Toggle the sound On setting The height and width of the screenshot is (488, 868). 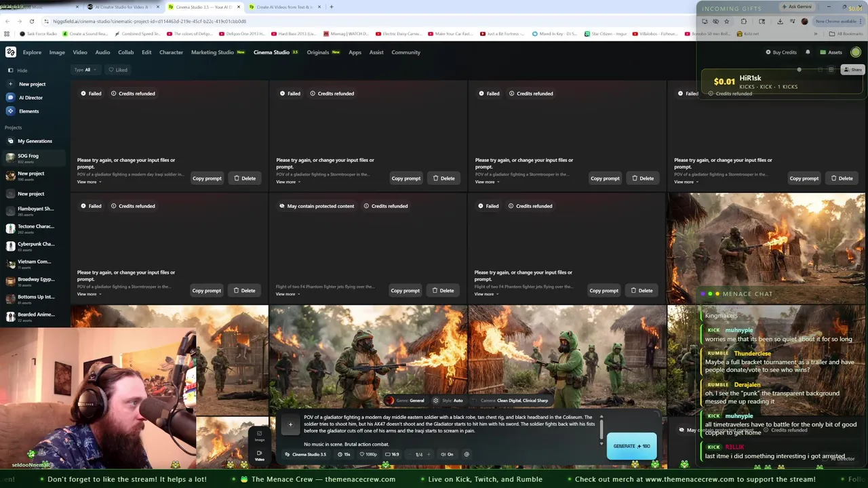(x=447, y=455)
